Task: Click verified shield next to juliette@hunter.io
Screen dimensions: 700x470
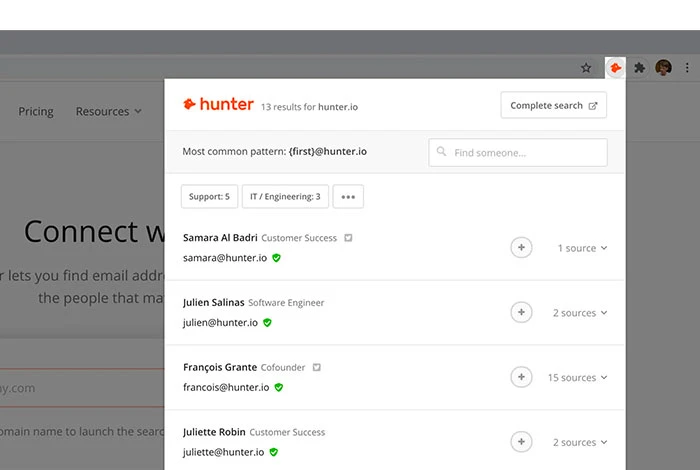Action: tap(274, 452)
